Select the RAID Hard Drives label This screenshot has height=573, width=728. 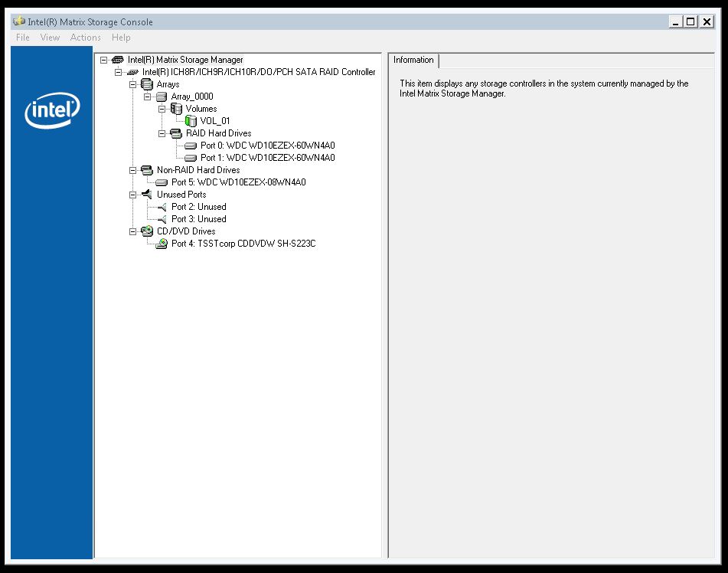pos(218,133)
